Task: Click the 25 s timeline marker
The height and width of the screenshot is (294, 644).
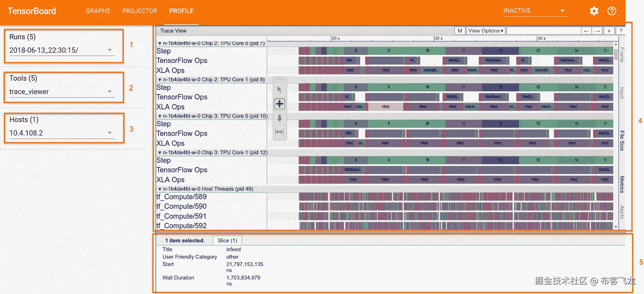Action: (439, 38)
